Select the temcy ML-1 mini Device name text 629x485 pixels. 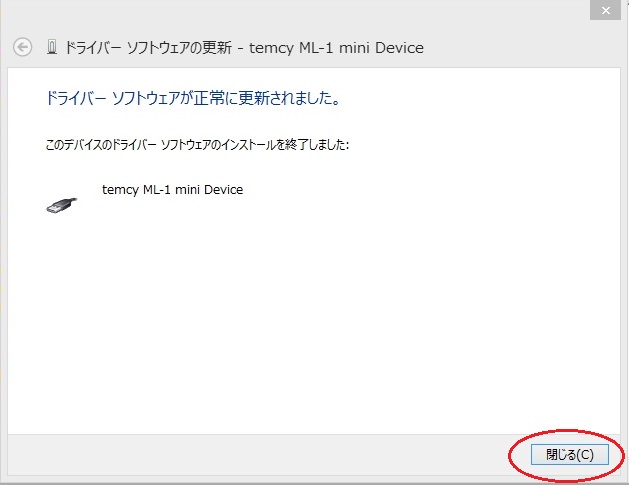click(x=172, y=189)
